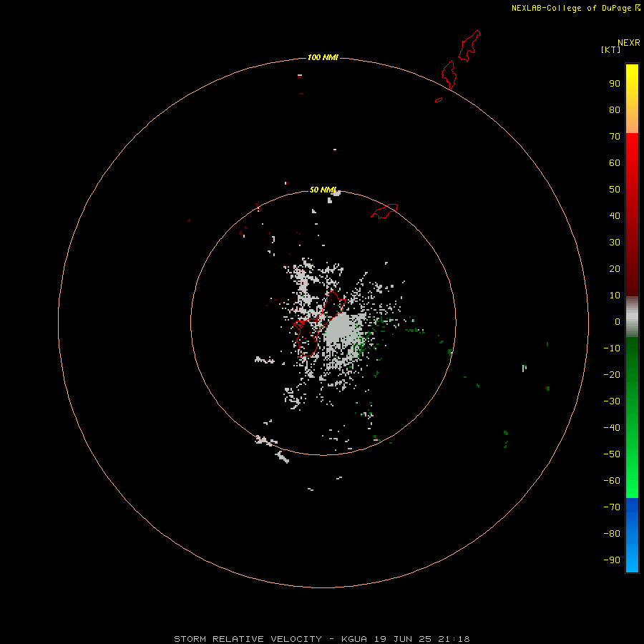
Task: Click the -50 value on velocity scale
Action: pos(612,454)
